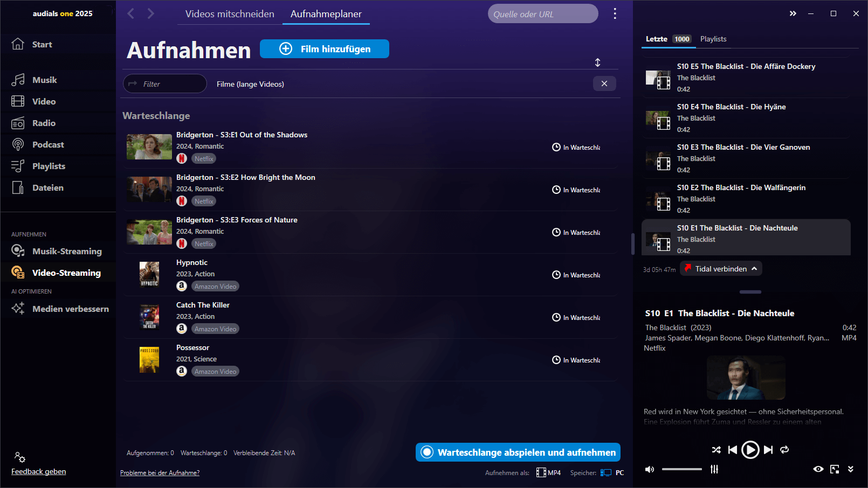Select Bridgerton S3:E2 How Bright the Moon
The height and width of the screenshot is (488, 868).
point(370,190)
